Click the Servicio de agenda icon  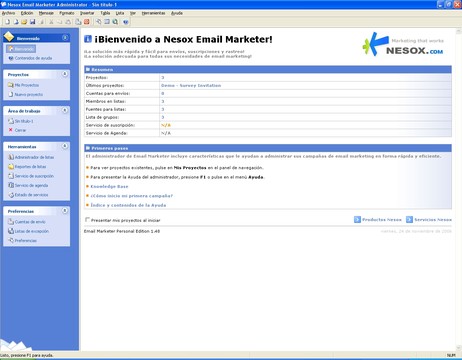point(11,185)
